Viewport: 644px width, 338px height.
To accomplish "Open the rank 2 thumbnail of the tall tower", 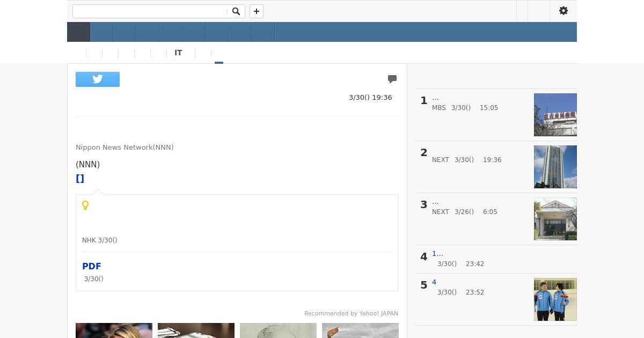I will click(555, 167).
